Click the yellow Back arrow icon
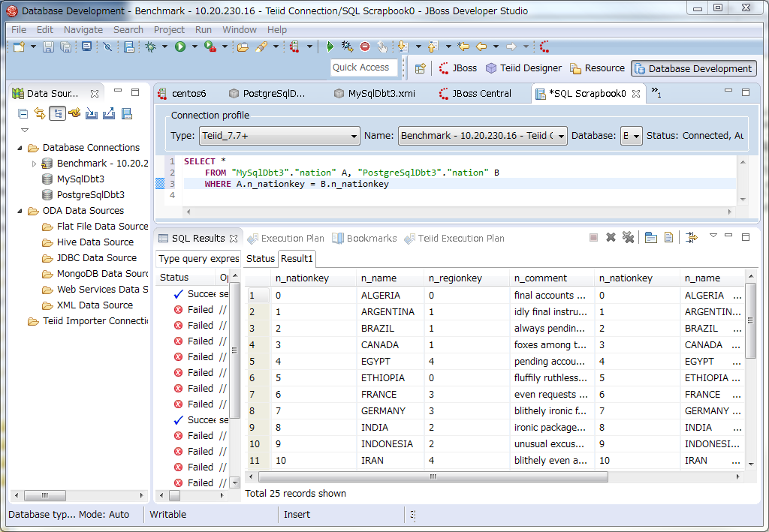Screen dimensions: 769x532 (481, 47)
